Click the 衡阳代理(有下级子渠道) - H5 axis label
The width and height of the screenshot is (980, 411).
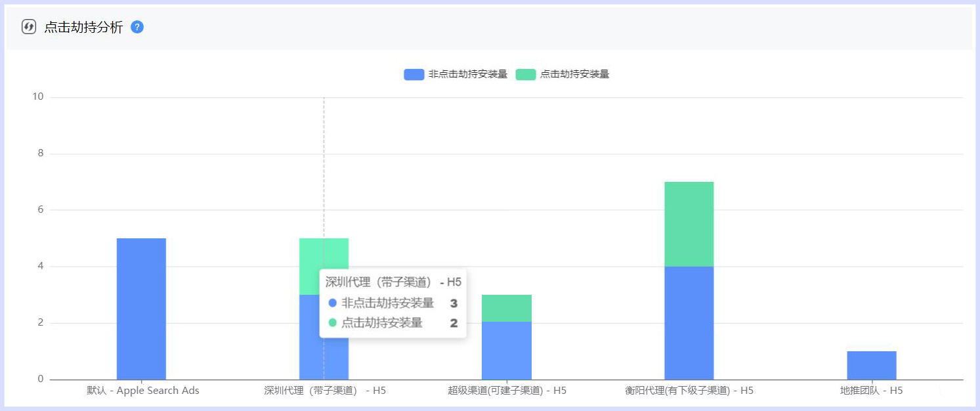[689, 391]
